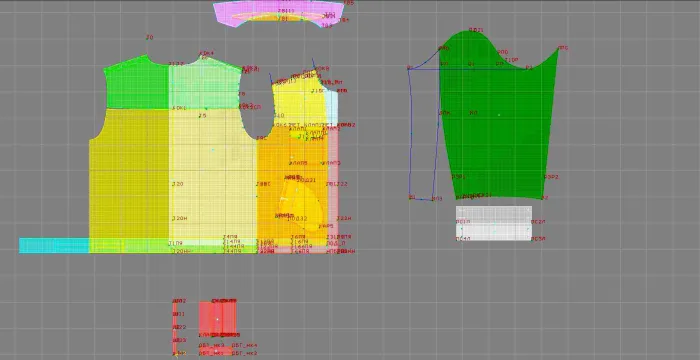Screen dimensions: 700x360
Task: Click the olive yellow back bodice panel
Action: coord(129,174)
